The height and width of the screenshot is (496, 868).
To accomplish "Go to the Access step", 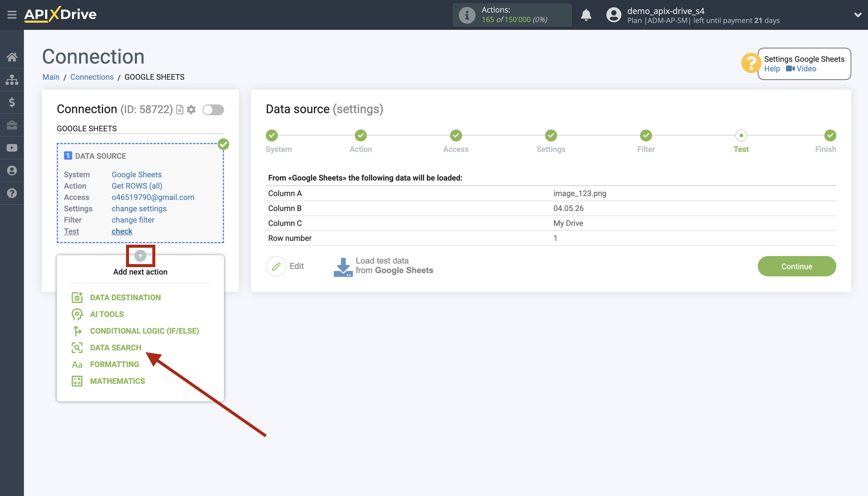I will tap(456, 135).
